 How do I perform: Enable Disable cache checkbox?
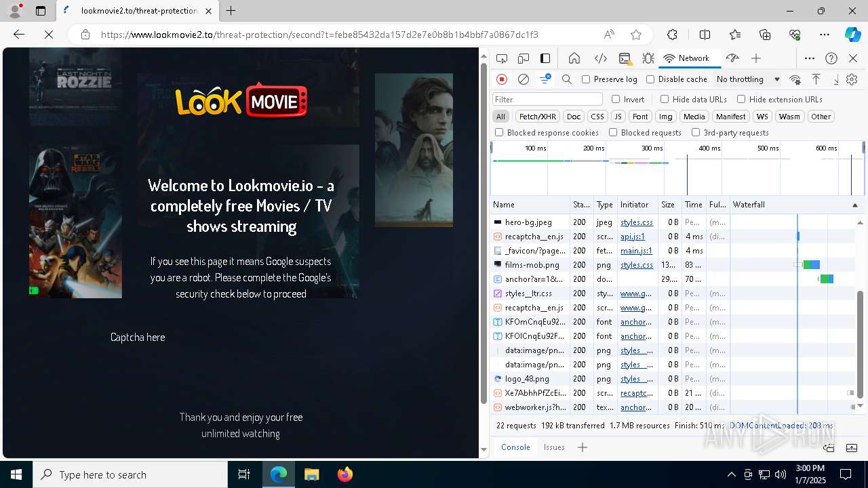click(650, 79)
